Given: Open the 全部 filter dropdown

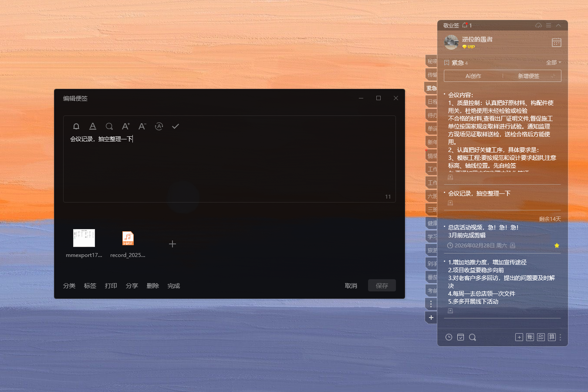Looking at the screenshot, I should 551,62.
